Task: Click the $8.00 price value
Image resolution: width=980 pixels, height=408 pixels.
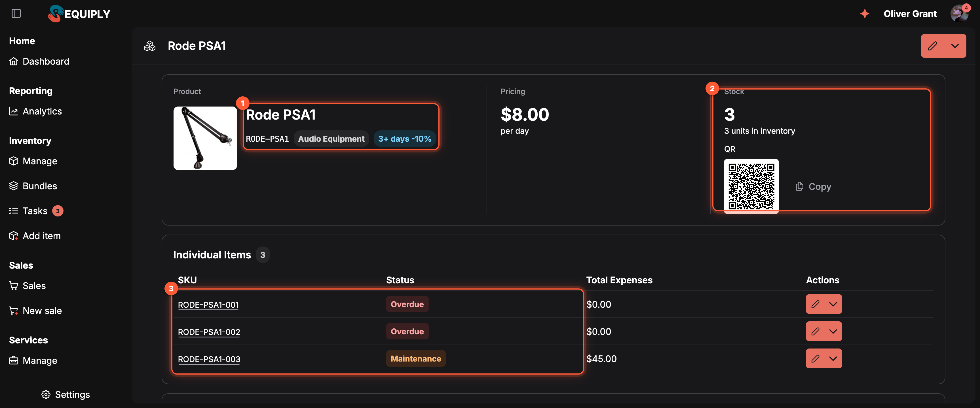Action: click(525, 114)
